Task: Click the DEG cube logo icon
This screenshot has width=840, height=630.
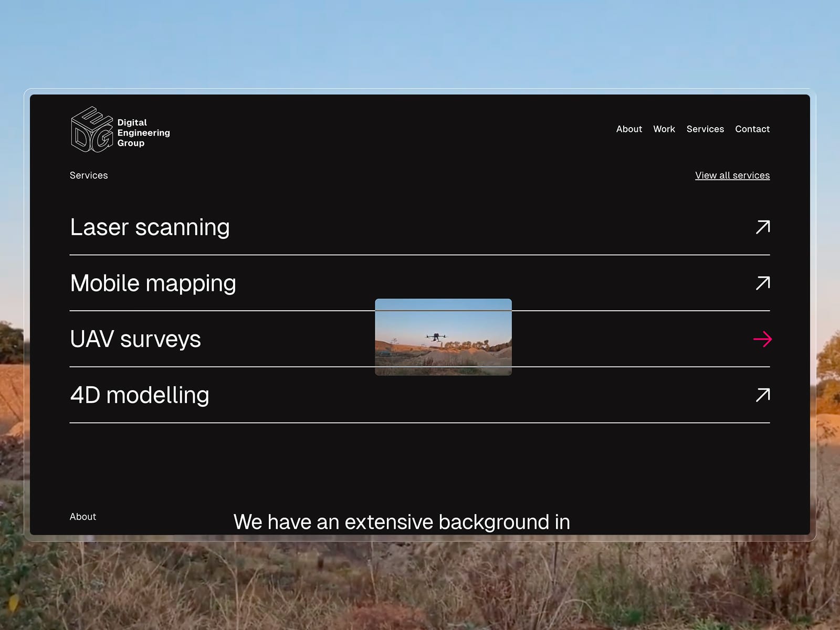Action: pos(92,130)
